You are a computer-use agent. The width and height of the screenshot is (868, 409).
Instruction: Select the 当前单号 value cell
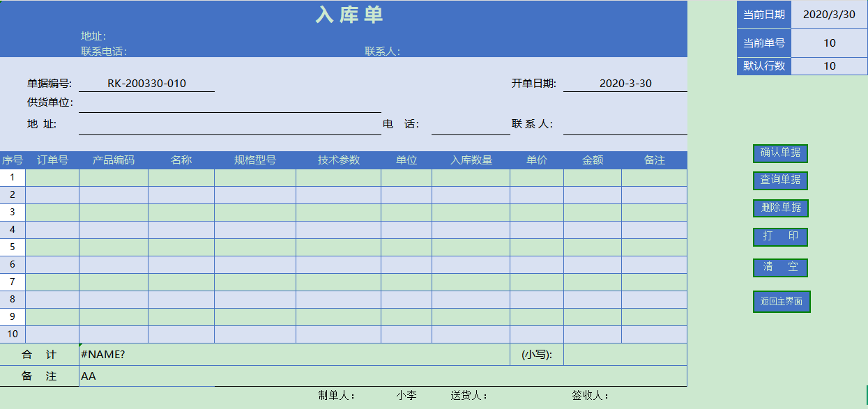pos(829,43)
